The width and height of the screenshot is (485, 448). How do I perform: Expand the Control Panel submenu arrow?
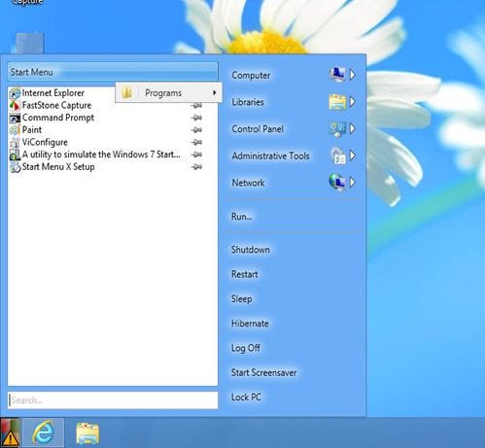[353, 129]
